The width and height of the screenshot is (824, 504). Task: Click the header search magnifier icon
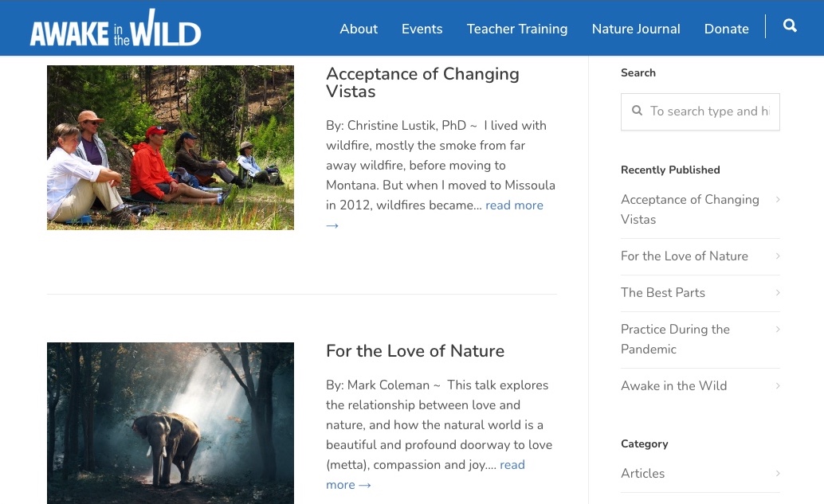789,25
